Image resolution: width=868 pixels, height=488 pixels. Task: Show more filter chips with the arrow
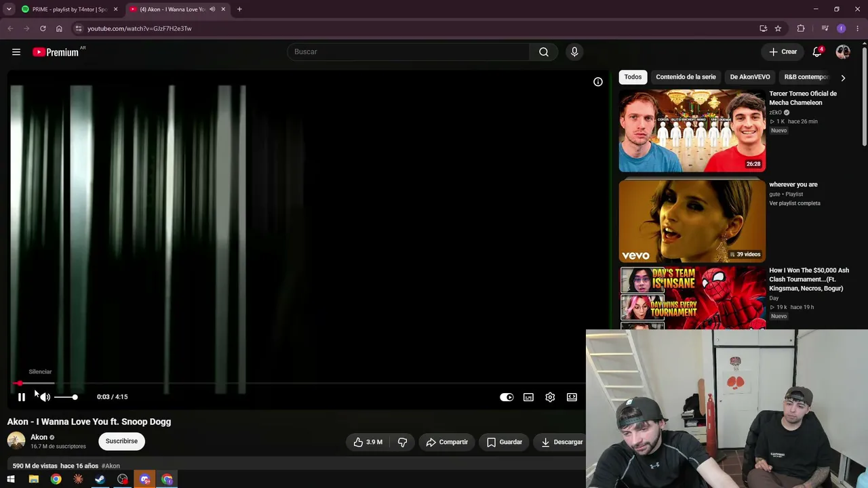[843, 78]
